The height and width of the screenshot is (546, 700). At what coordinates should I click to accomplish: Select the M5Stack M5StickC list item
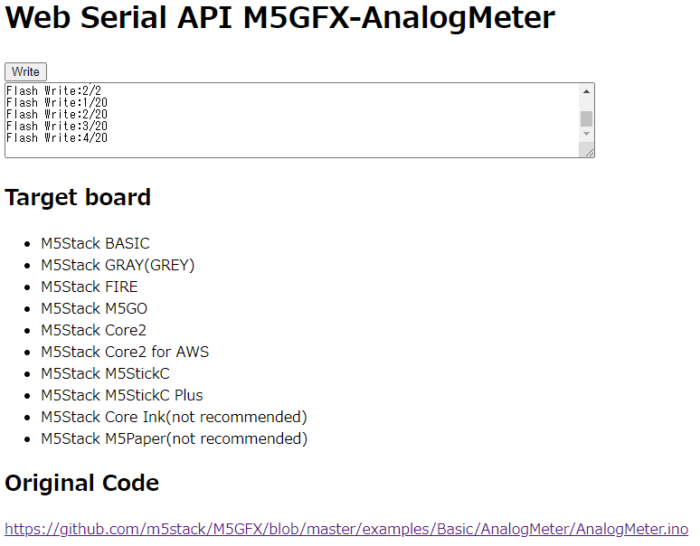[x=105, y=374]
